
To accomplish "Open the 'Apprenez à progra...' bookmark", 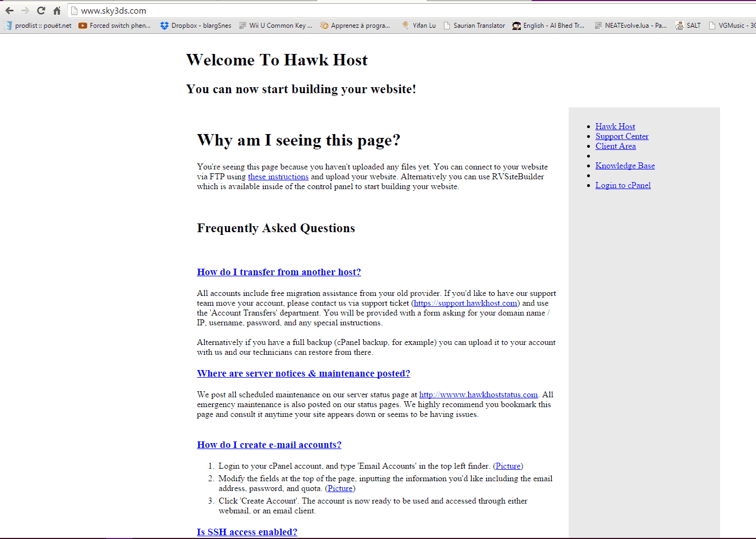I will [355, 26].
